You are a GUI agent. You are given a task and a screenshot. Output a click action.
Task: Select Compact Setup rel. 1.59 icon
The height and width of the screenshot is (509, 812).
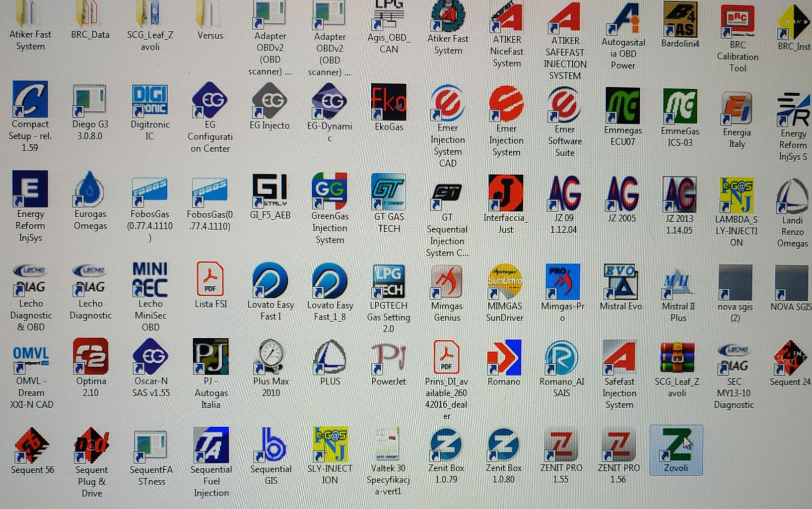(30, 117)
